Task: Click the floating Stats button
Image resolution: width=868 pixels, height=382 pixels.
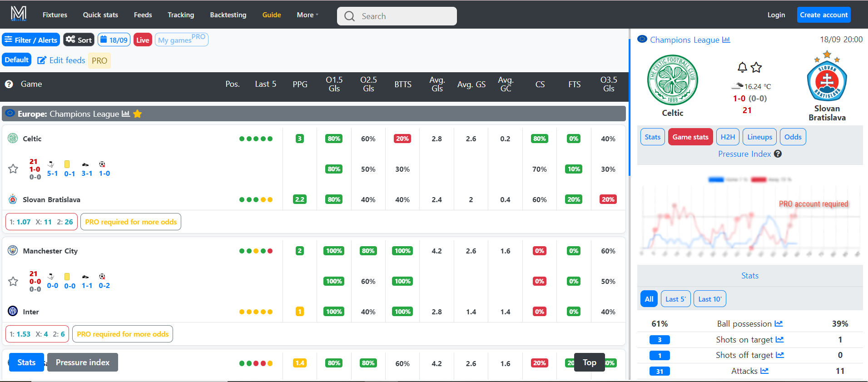Action: [x=26, y=362]
